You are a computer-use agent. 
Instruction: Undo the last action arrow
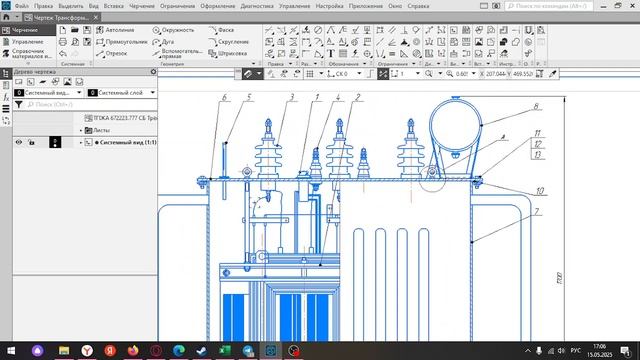click(62, 53)
